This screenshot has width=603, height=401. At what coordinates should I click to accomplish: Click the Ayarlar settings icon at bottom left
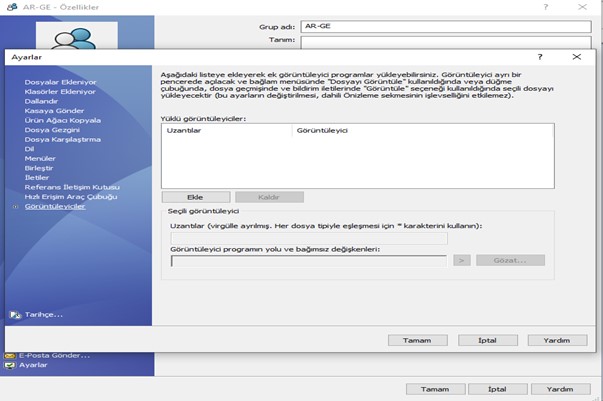10,365
